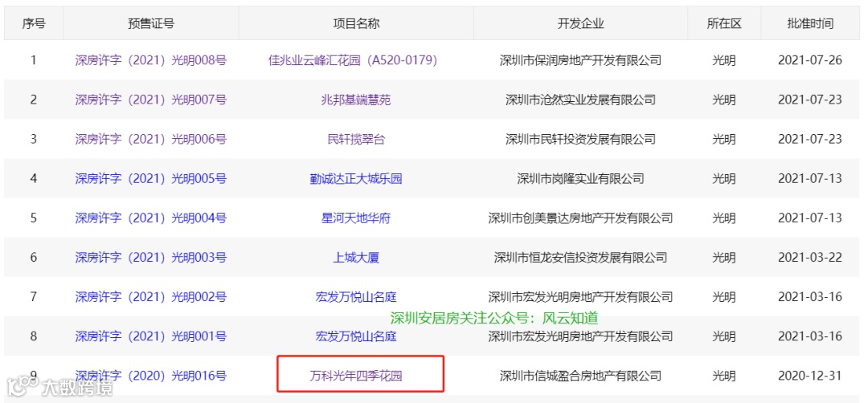Click the 预售证号 column header
Viewport: 868px width, 403px height.
pyautogui.click(x=151, y=23)
